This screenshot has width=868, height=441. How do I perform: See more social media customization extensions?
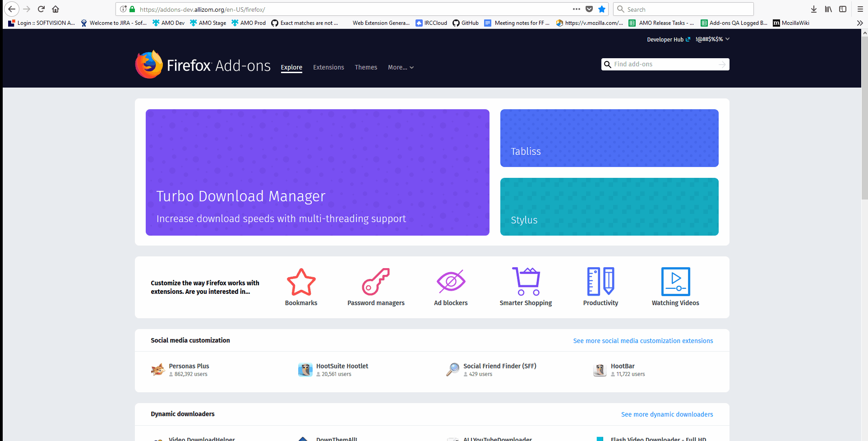tap(643, 341)
